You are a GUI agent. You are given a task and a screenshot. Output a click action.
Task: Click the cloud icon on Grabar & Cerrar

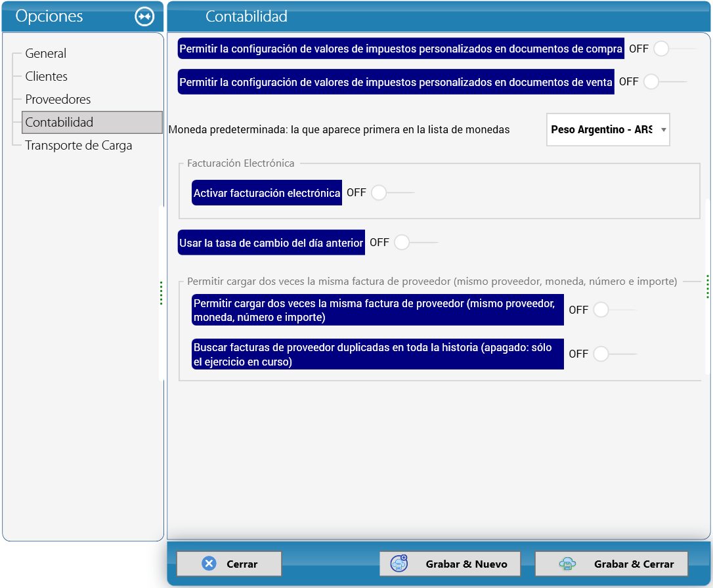point(567,564)
